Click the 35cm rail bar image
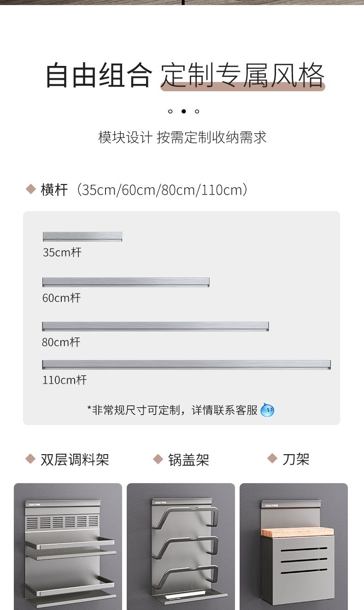 click(x=82, y=237)
